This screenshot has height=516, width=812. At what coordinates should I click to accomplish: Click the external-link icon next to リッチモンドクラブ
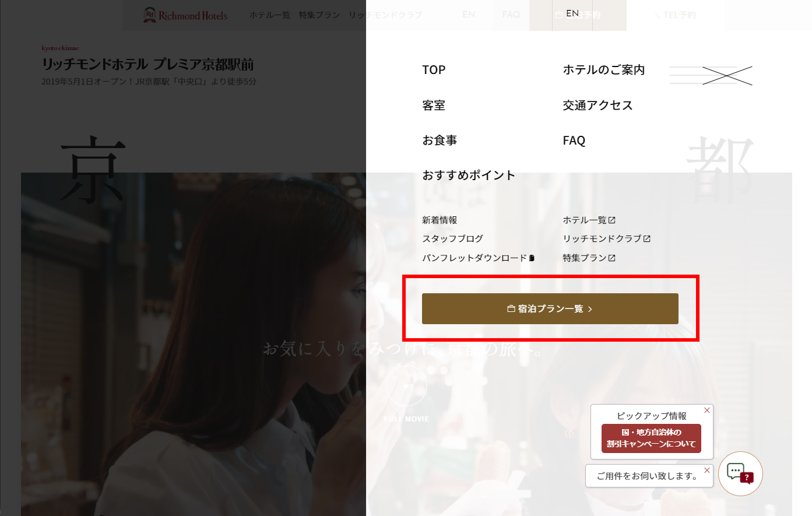[x=647, y=239]
